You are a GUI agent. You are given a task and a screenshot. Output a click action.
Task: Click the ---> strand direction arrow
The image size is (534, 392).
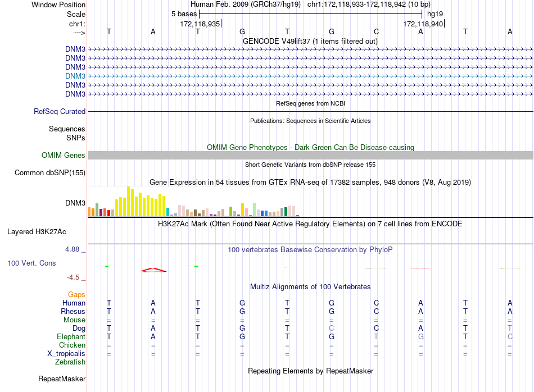click(79, 33)
